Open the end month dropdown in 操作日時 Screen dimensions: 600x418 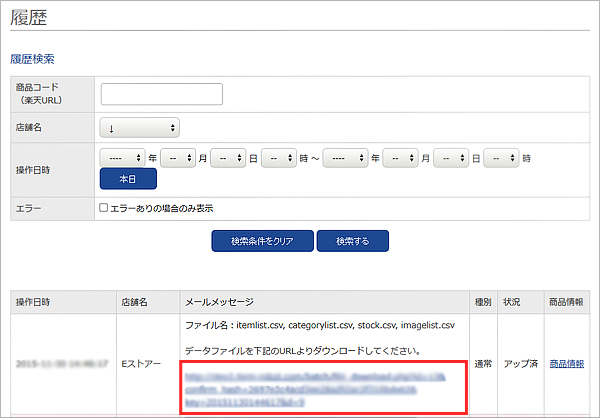click(400, 158)
